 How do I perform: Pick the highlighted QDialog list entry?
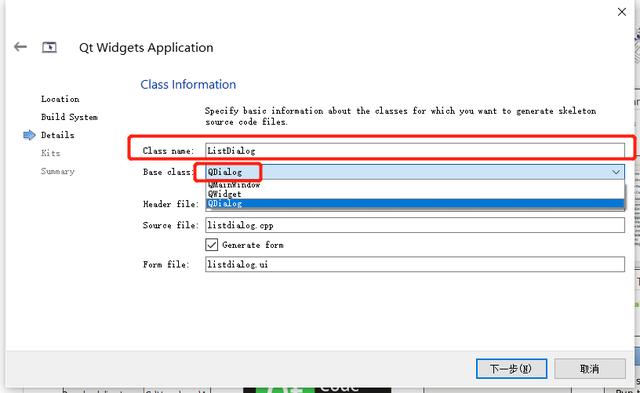(415, 203)
